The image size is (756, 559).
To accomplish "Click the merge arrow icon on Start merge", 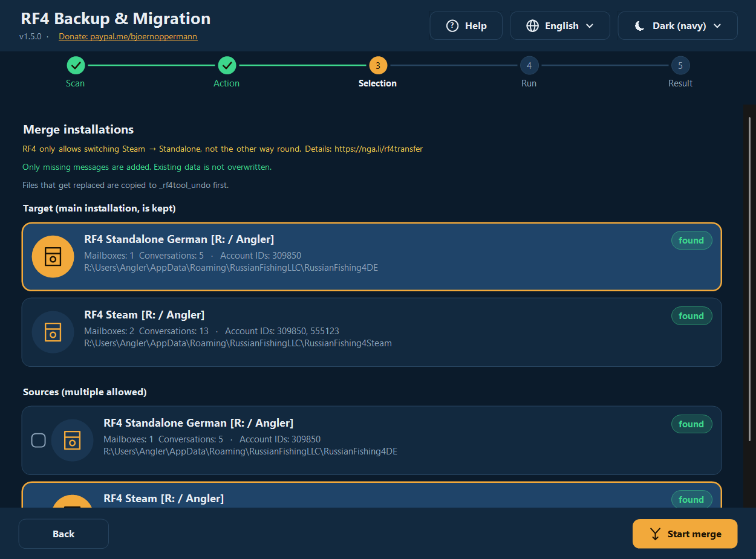I will click(x=655, y=534).
